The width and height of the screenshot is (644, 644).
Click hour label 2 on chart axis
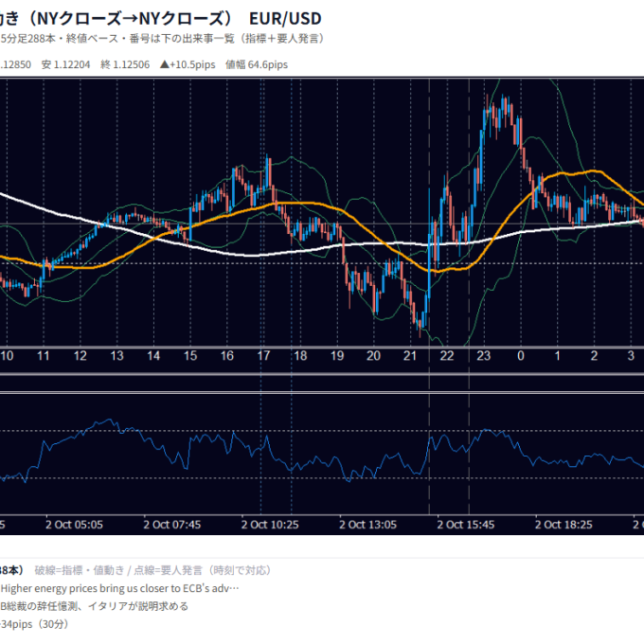point(595,356)
